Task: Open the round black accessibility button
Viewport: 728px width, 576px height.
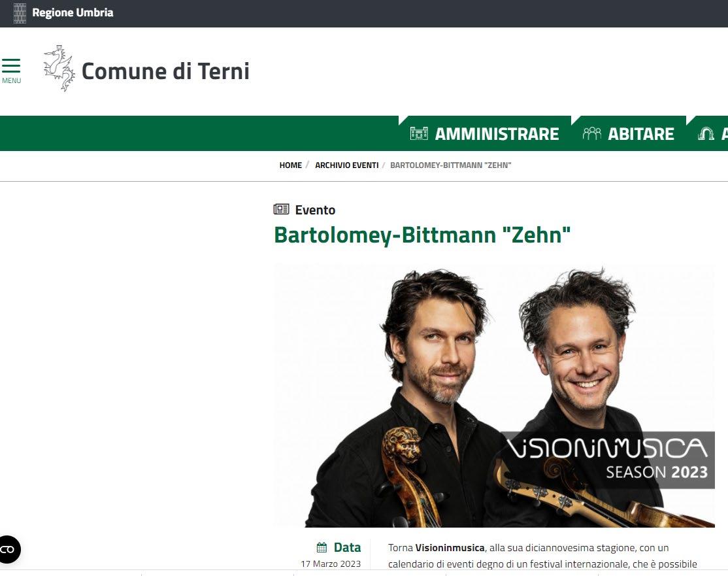Action: coord(8,550)
